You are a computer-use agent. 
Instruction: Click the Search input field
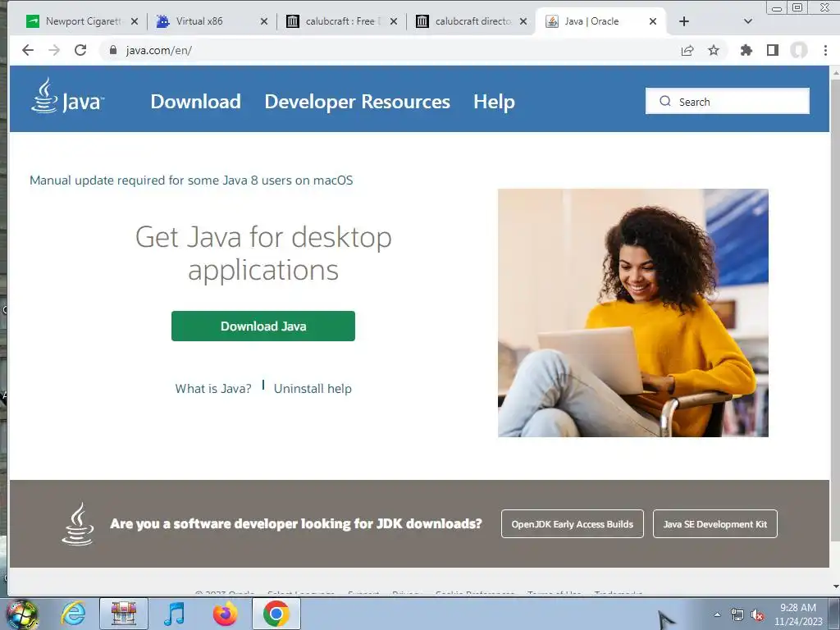727,101
